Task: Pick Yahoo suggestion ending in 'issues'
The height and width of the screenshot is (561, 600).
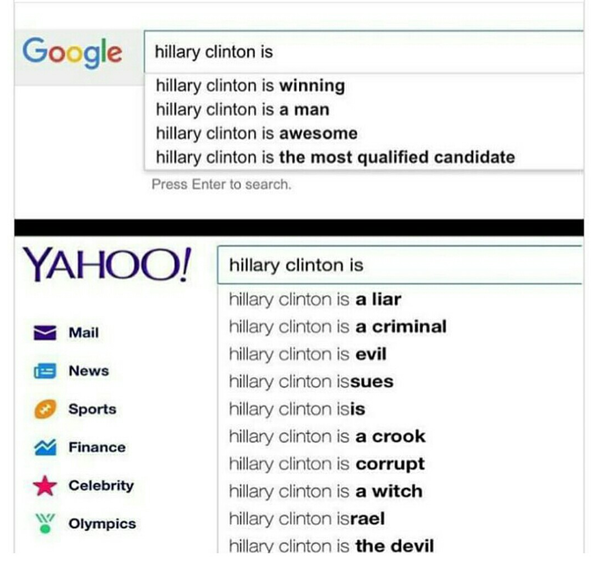Action: (311, 381)
